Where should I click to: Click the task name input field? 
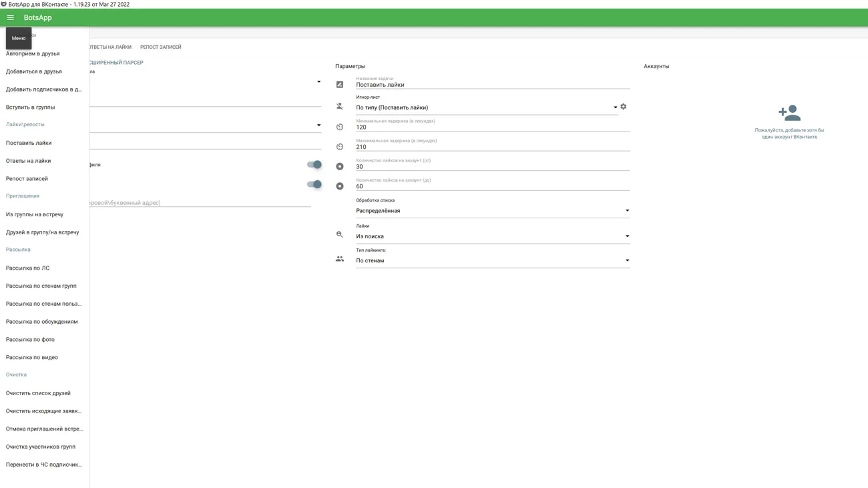(x=493, y=85)
